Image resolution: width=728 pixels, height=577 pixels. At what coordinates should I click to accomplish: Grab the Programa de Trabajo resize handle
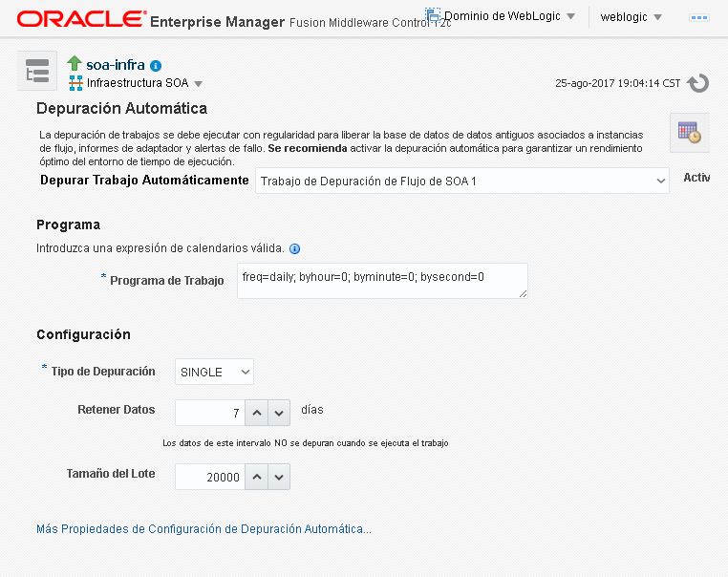(523, 293)
